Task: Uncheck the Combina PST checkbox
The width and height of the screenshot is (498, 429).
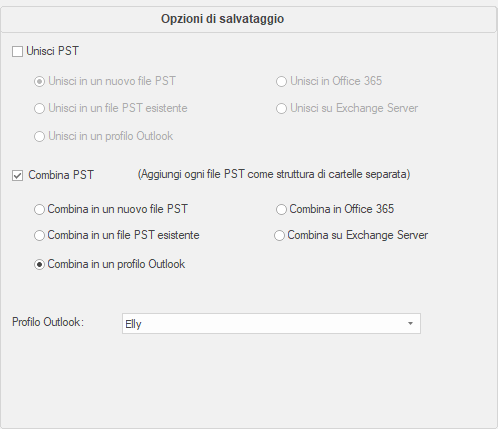Action: point(17,175)
